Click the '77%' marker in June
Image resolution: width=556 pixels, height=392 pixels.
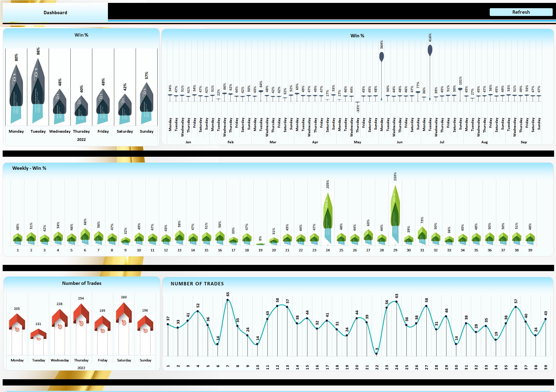418,92
